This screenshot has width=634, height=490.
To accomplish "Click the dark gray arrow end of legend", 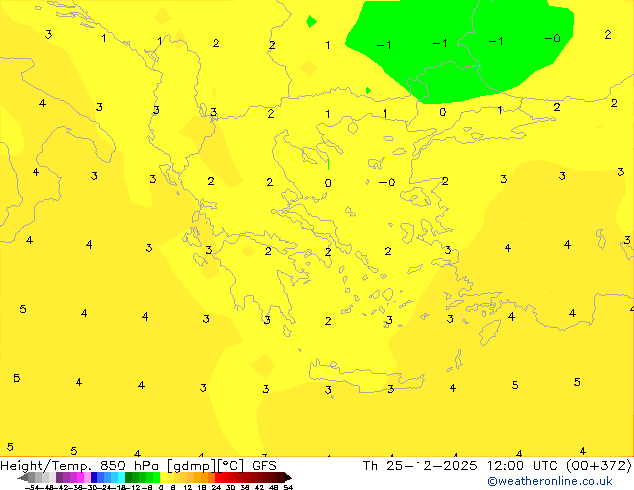I will pyautogui.click(x=23, y=478).
